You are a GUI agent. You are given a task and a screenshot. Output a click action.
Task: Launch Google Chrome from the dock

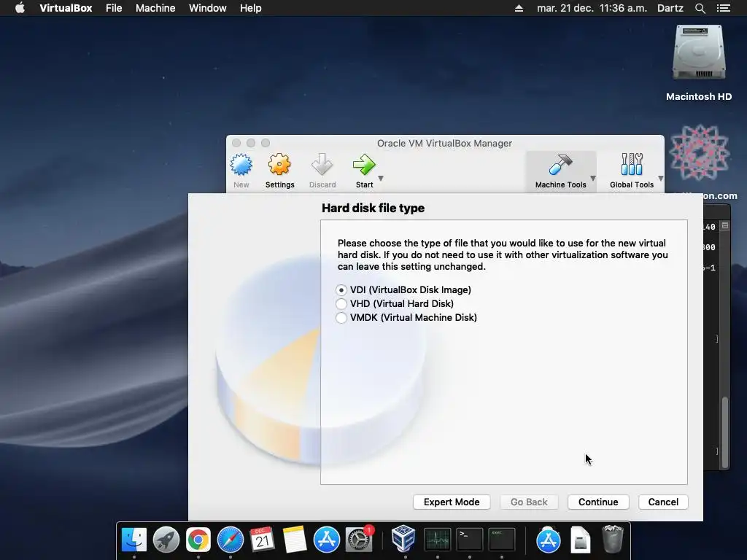click(x=198, y=540)
